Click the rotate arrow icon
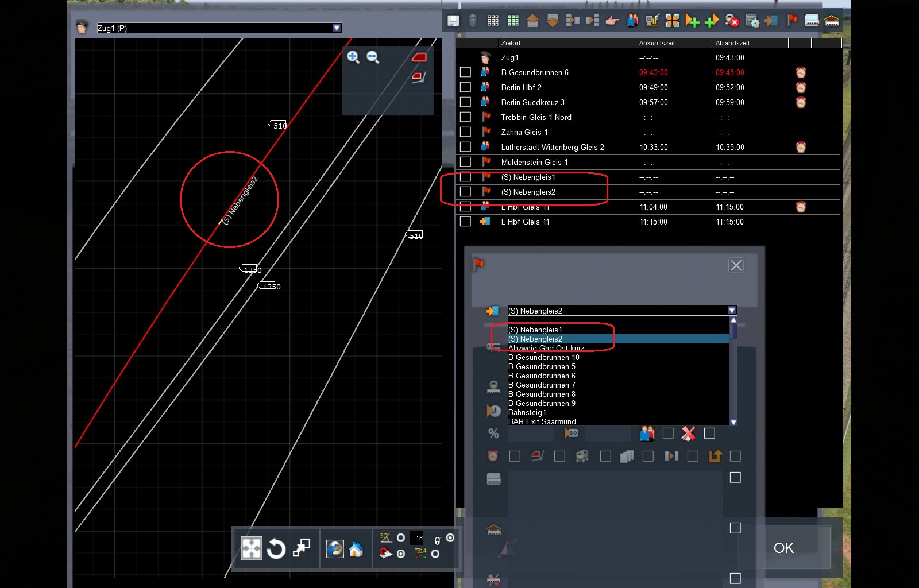Screen dimensions: 919x588 [276, 549]
